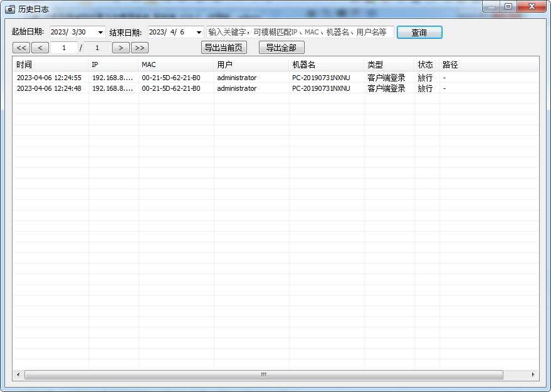Click the horizontal scrollbar left arrow
This screenshot has width=551, height=392.
point(18,374)
